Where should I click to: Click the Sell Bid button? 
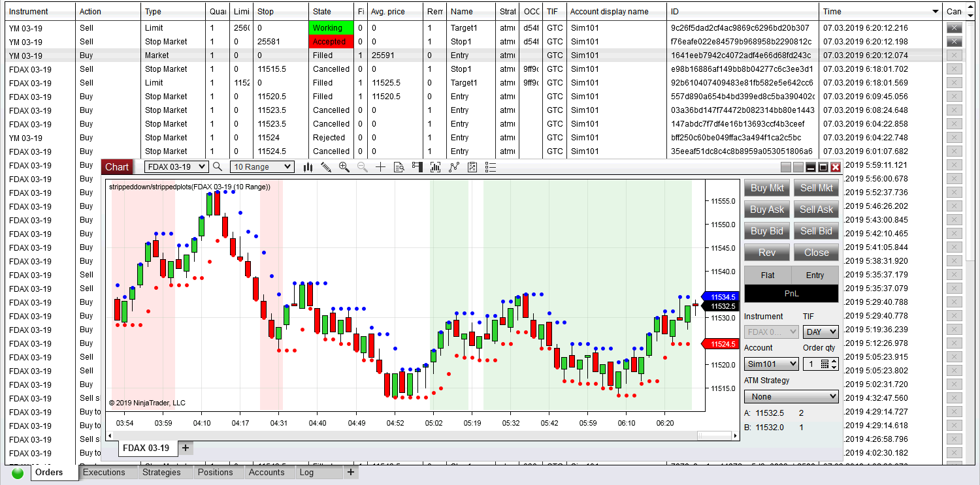point(816,231)
